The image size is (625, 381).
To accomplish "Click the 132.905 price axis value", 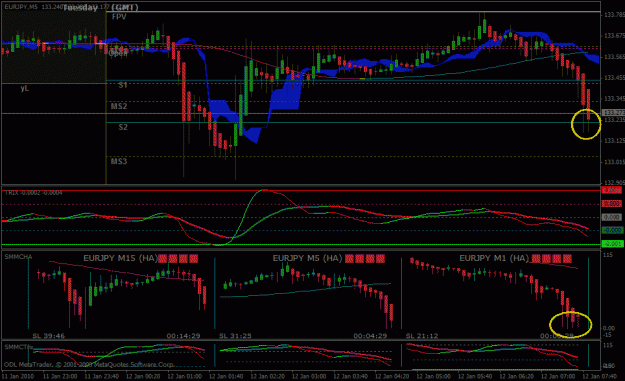I will [x=614, y=183].
